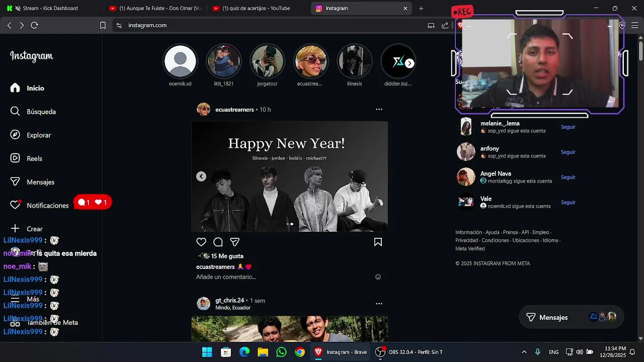
Task: Switch to Stream - Kick Dashboard tab
Action: point(50,8)
